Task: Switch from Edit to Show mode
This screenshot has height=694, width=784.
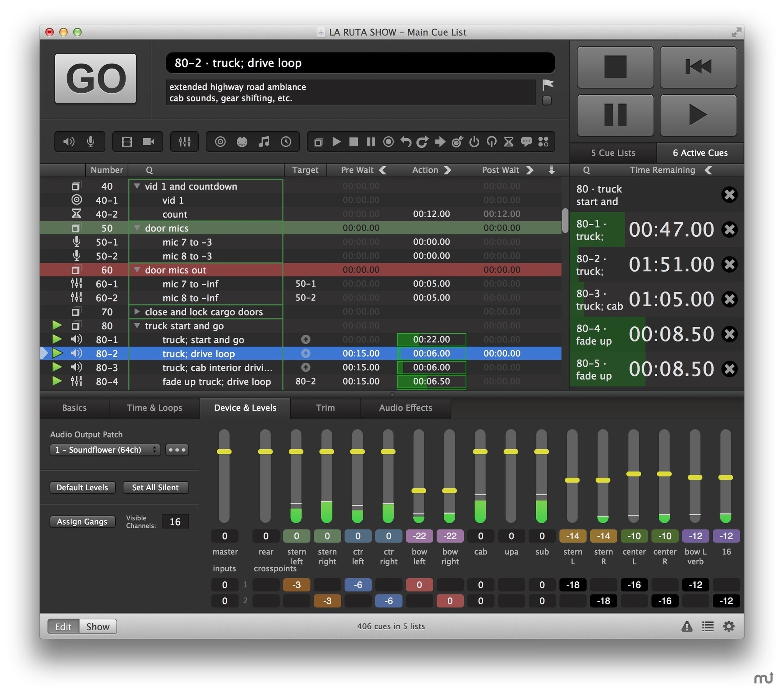Action: coord(97,626)
